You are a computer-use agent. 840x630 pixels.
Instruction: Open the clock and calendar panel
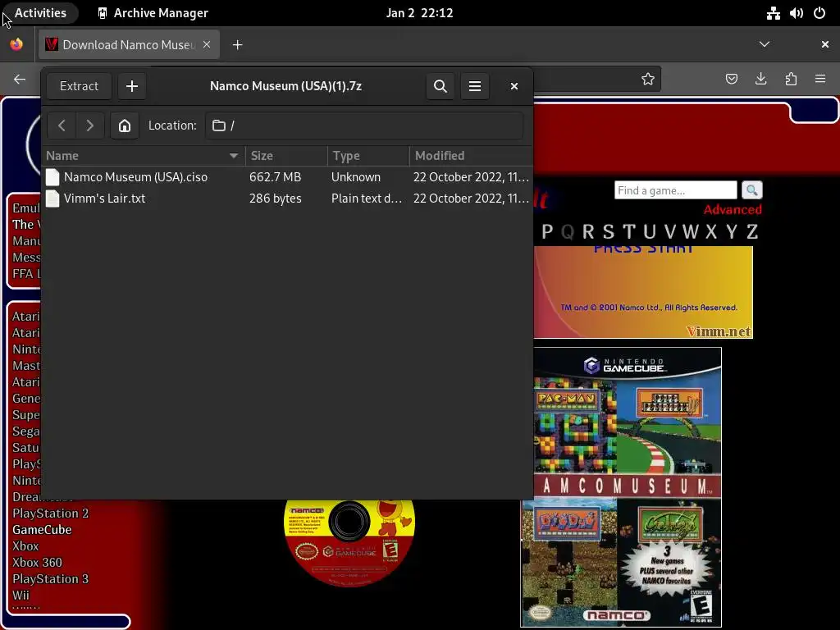coord(419,13)
